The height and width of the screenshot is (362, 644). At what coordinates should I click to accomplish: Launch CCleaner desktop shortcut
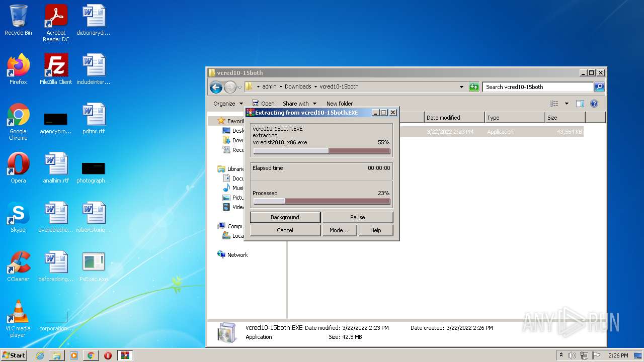(x=18, y=266)
